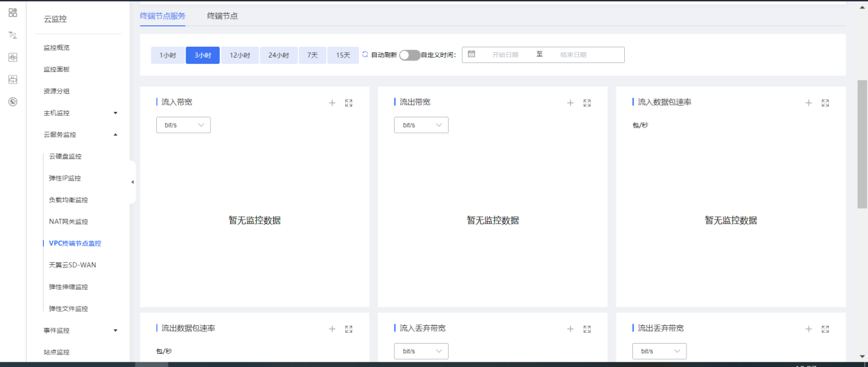Click the page vertical scrollbar
This screenshot has width=868, height=367.
tap(862, 144)
